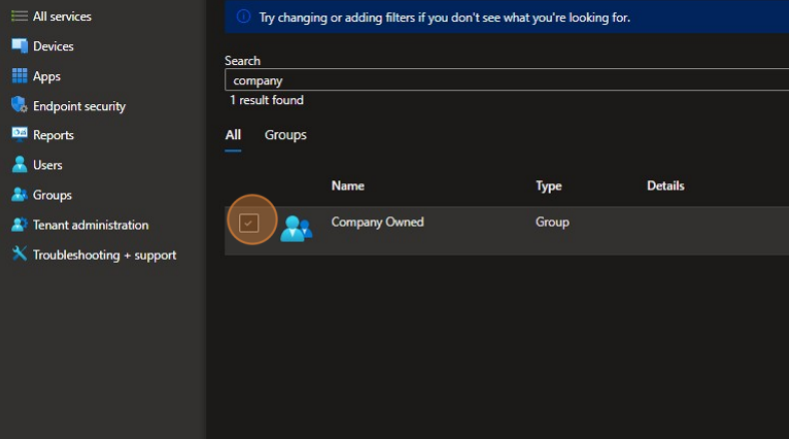Click the Group type cell in results row

[552, 222]
